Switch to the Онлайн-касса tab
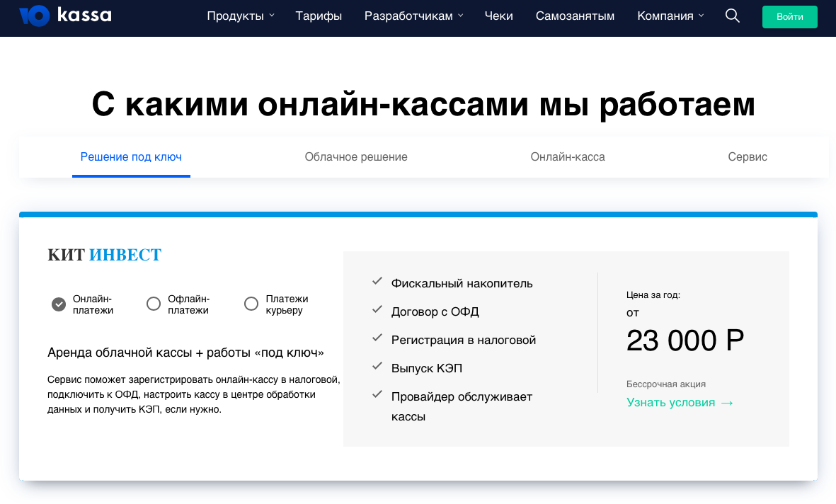 point(568,157)
